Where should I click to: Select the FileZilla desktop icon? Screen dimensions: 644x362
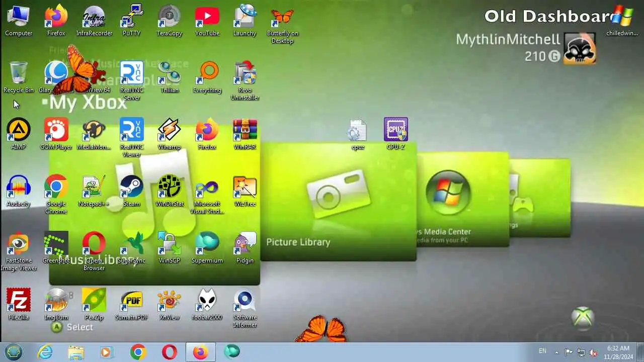[x=19, y=305]
